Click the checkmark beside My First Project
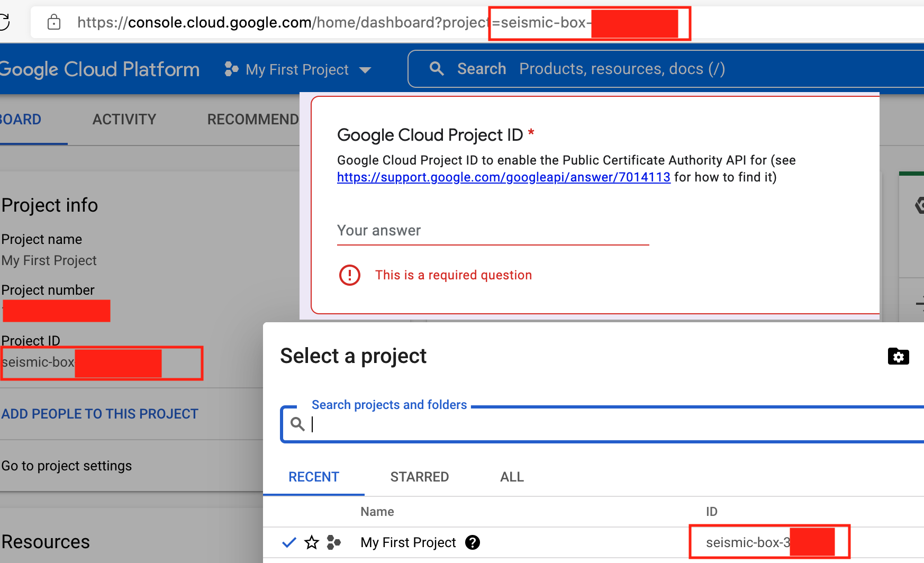924x563 pixels. (289, 542)
